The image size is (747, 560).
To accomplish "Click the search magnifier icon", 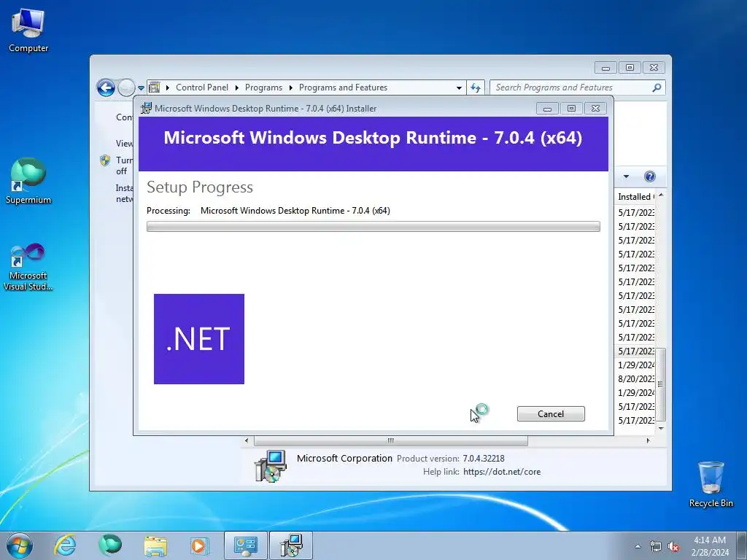I will [x=657, y=87].
